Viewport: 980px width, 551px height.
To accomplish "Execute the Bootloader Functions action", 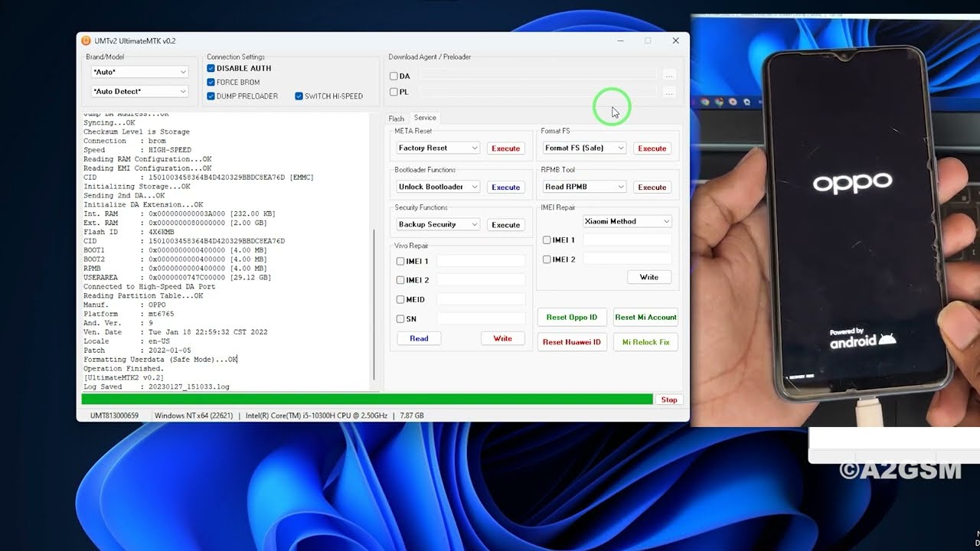I will pos(505,187).
